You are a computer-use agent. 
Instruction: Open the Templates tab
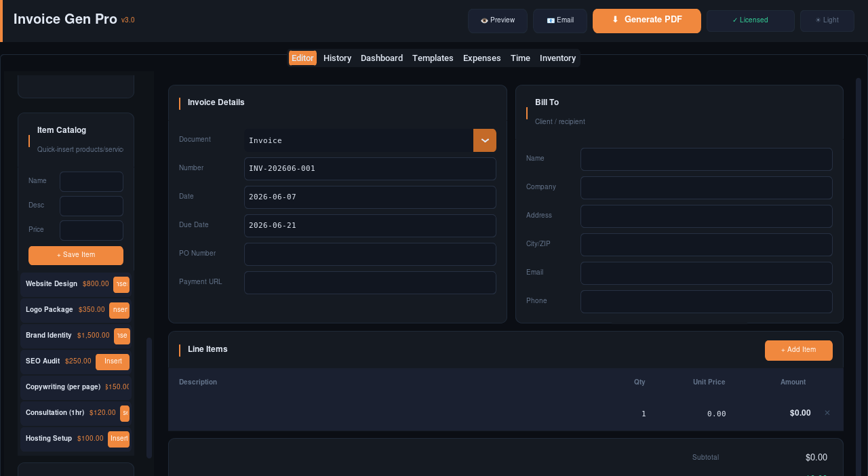coord(433,58)
